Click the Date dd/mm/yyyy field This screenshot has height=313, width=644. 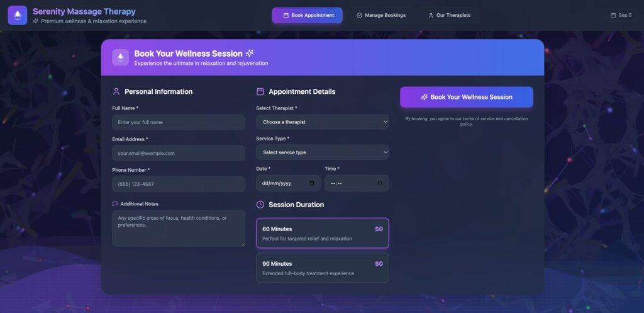[288, 183]
